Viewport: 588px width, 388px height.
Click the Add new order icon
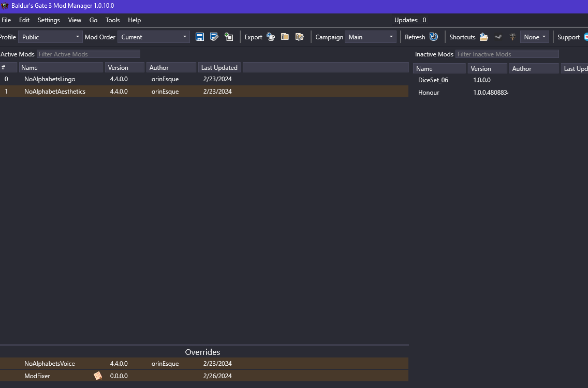click(229, 37)
